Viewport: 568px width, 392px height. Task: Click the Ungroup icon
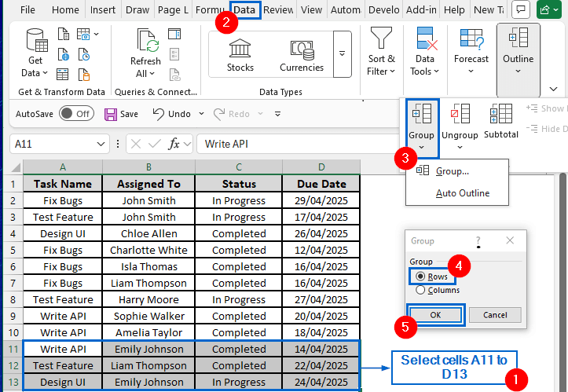click(x=460, y=113)
